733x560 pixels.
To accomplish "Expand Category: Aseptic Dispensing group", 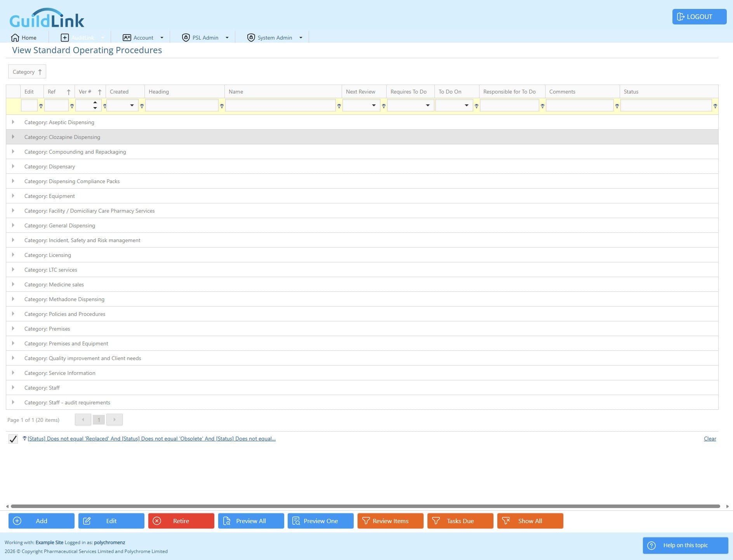I will click(x=13, y=122).
